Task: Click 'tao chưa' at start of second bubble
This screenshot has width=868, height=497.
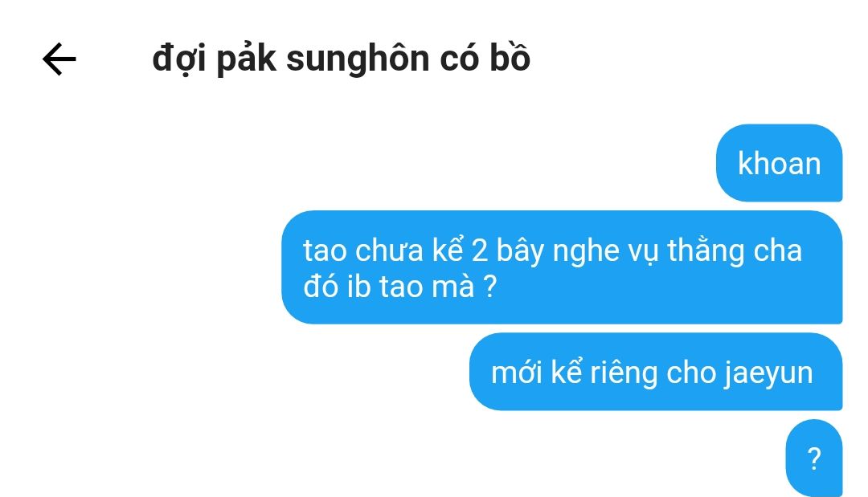Action: (x=362, y=251)
